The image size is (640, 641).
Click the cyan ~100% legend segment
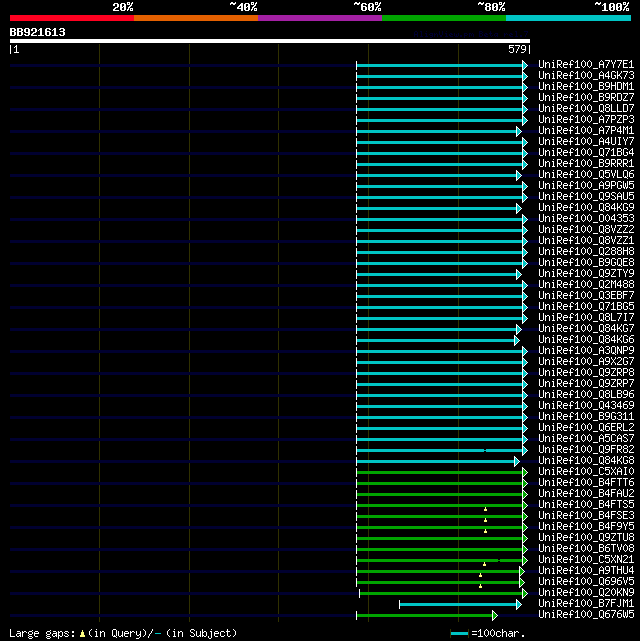tap(568, 18)
